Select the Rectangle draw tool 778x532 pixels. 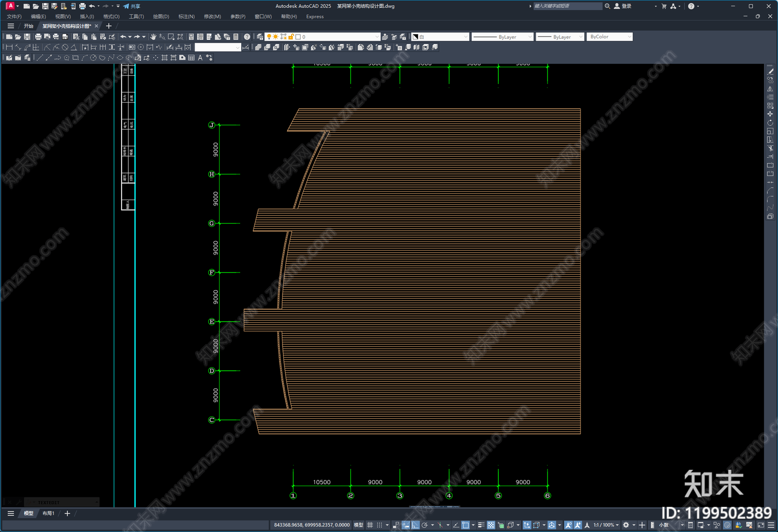coord(75,58)
